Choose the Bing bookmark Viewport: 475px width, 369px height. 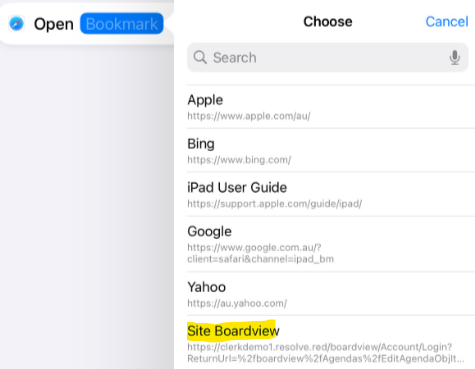(x=331, y=150)
